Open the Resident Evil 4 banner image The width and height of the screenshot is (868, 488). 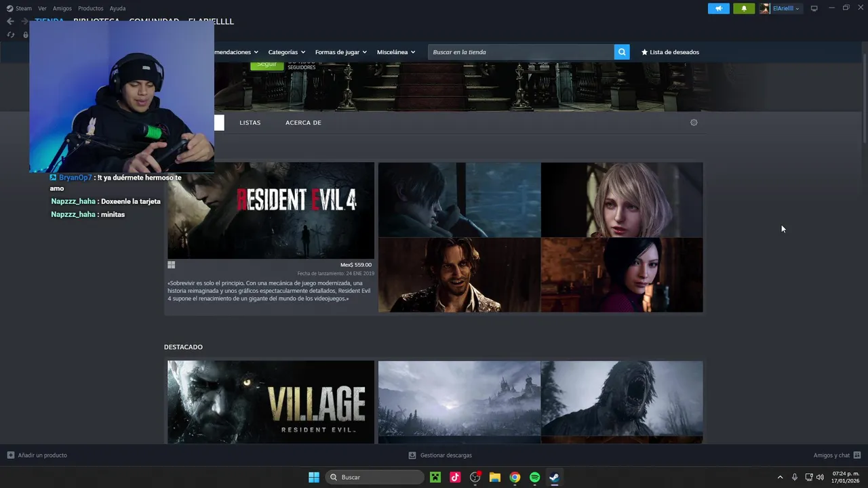271,210
